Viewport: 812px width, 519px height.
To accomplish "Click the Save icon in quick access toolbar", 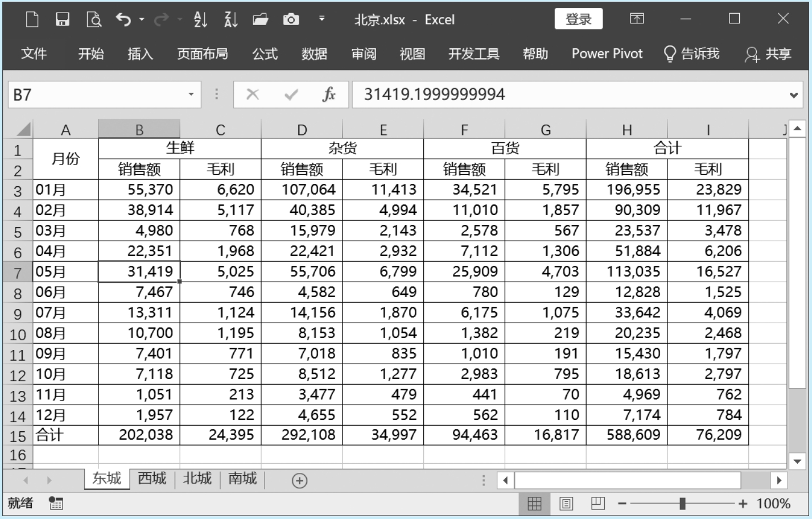I will click(x=63, y=20).
